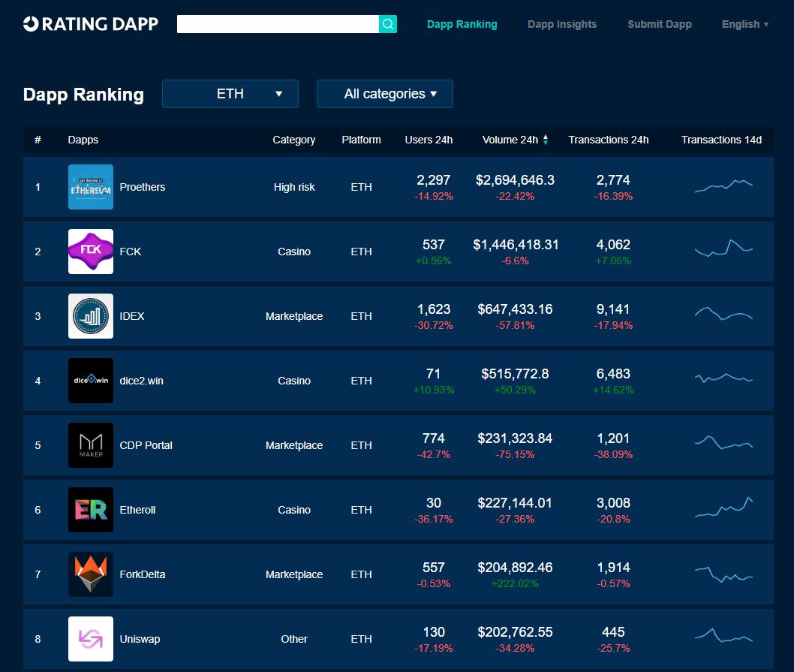The image size is (794, 672).
Task: Click the Transactions 14d column header
Action: pos(721,140)
